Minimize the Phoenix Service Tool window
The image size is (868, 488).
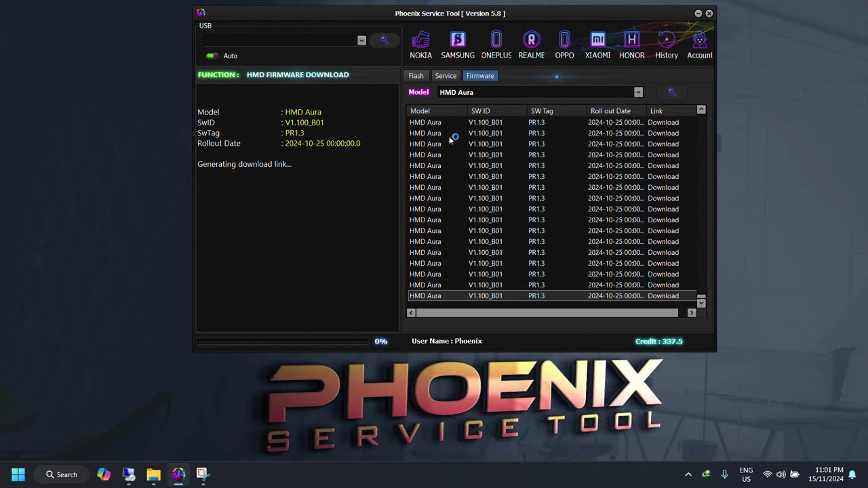(698, 14)
